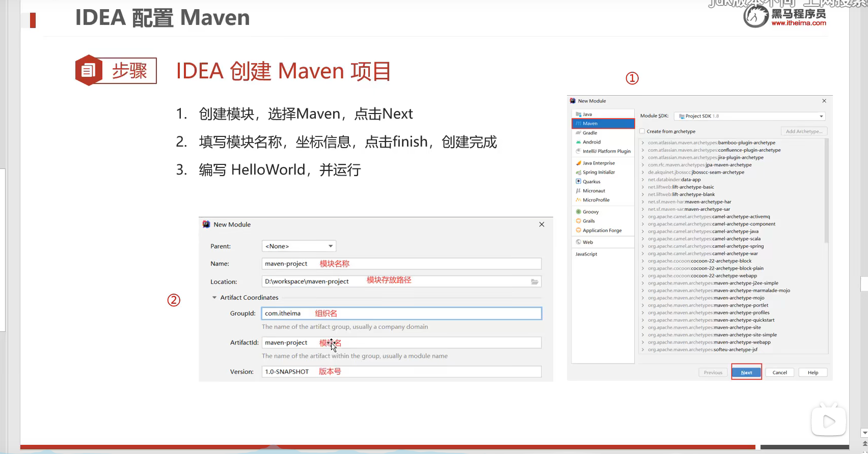Click the Add Archetype... button
This screenshot has width=868, height=454.
point(804,131)
